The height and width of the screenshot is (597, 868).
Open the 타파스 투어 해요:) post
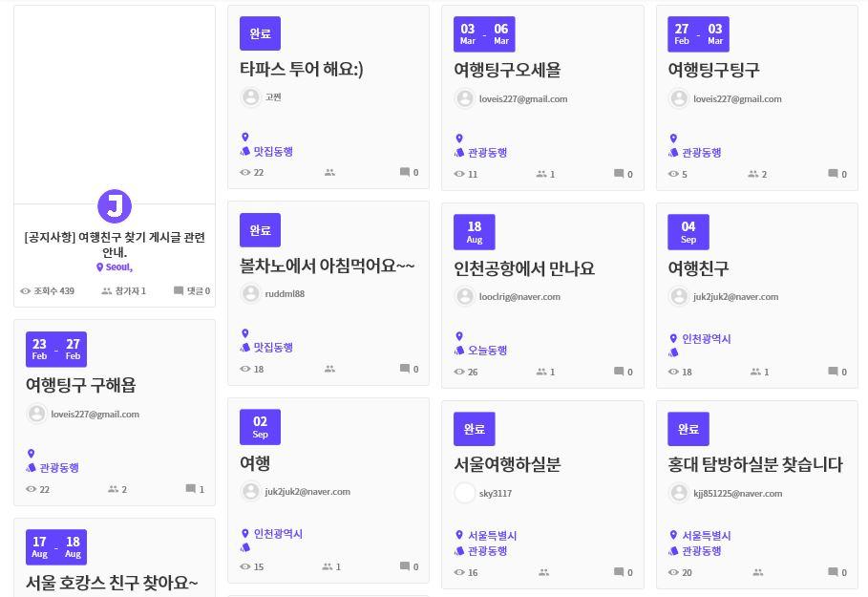[301, 69]
